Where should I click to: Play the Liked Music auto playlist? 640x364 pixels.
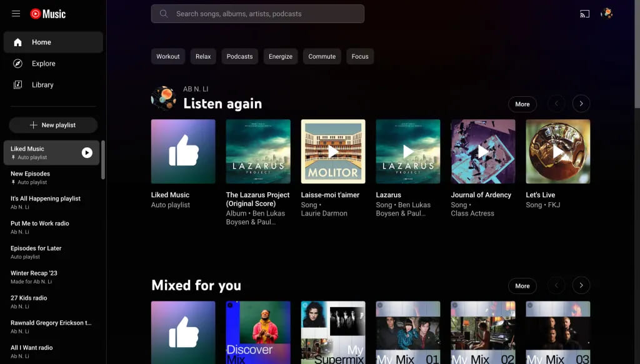tap(88, 152)
